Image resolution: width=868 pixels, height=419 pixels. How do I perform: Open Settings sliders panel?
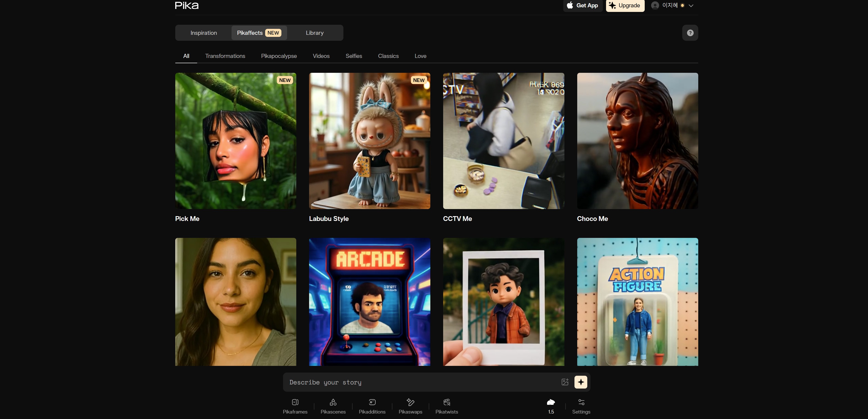[581, 406]
